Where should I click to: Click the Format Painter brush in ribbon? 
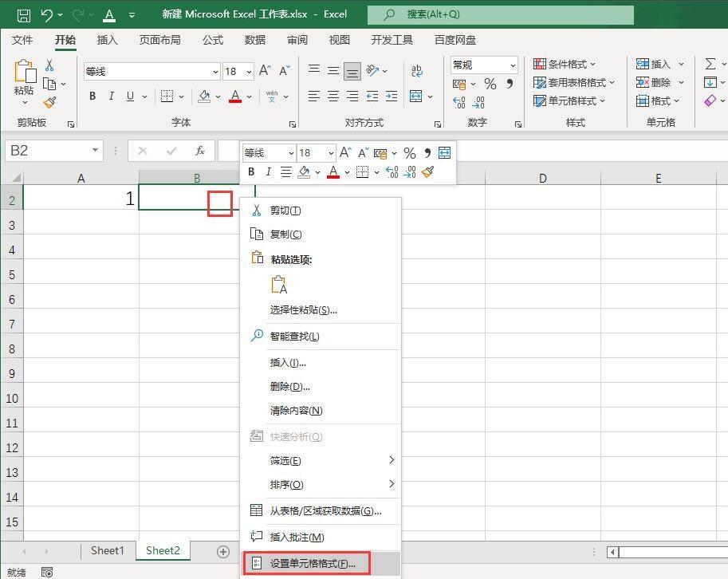click(x=49, y=102)
